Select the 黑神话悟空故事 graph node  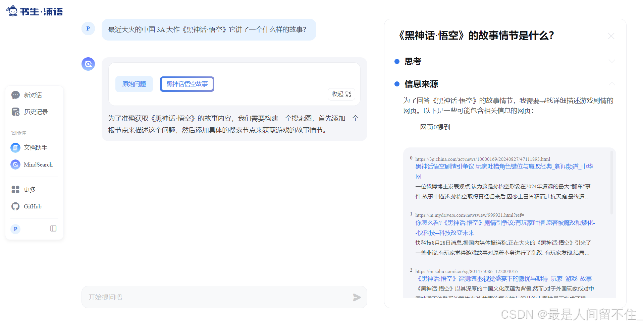point(187,84)
